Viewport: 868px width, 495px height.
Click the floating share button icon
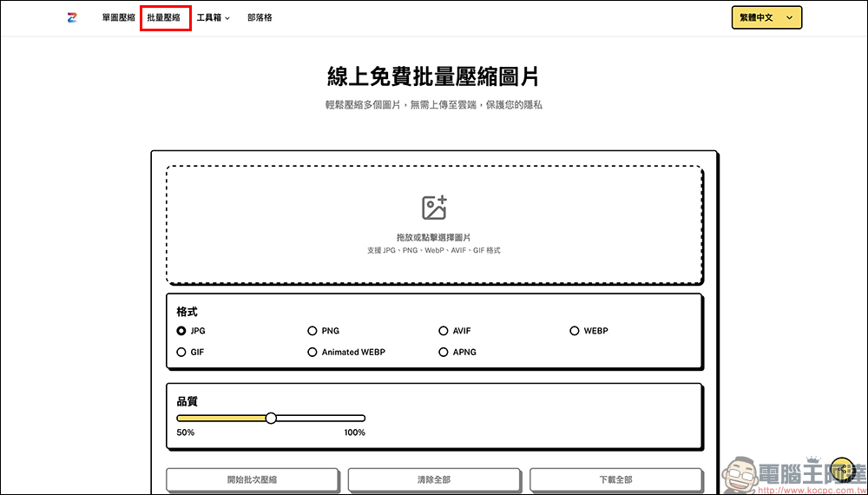(x=843, y=471)
